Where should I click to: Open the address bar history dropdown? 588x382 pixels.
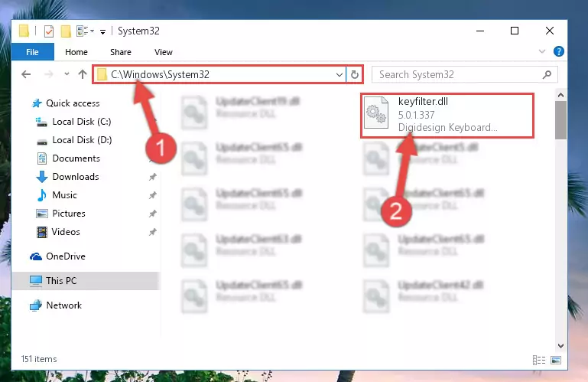pos(339,74)
